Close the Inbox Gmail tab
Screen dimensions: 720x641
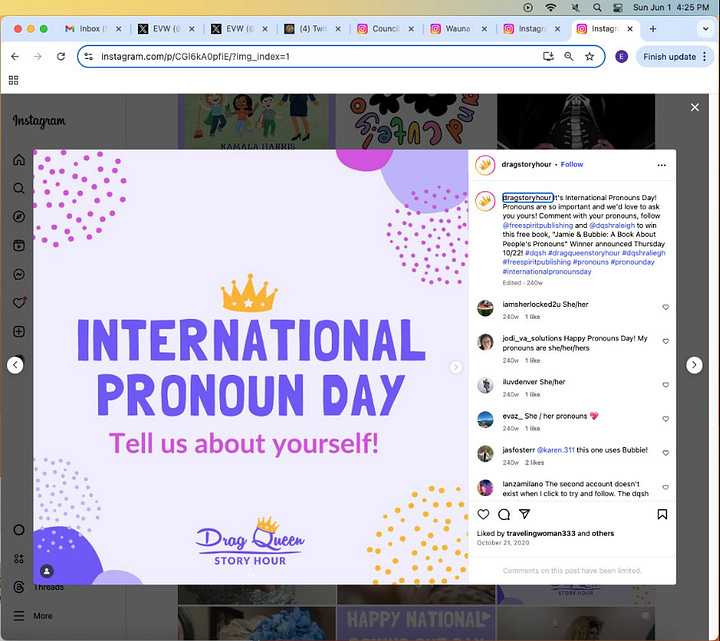118,28
